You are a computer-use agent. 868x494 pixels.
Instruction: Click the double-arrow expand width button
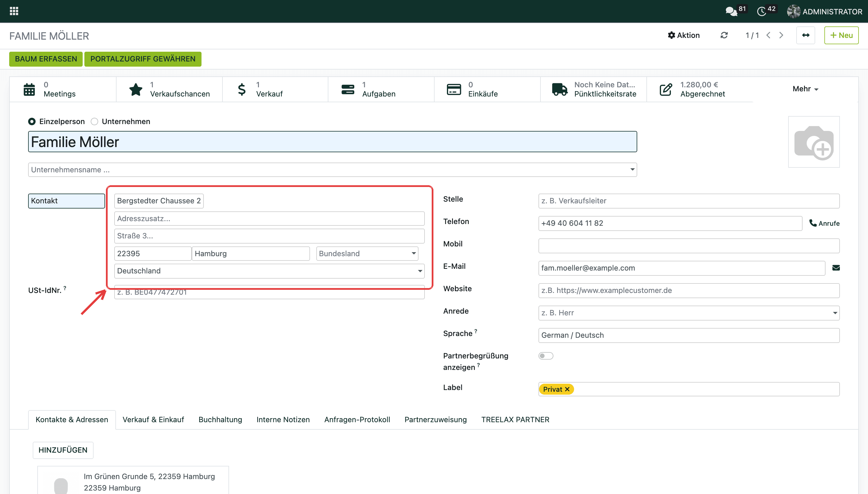(x=806, y=35)
